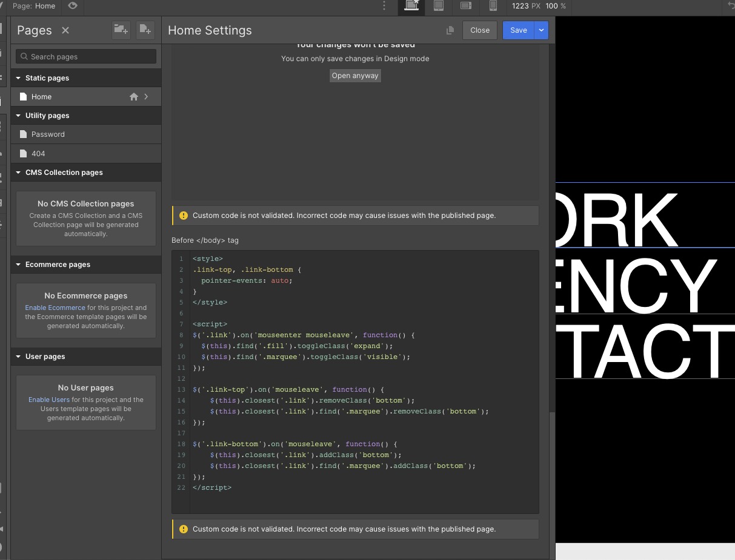Click in the Search pages field
Image resolution: width=735 pixels, height=560 pixels.
pyautogui.click(x=86, y=56)
